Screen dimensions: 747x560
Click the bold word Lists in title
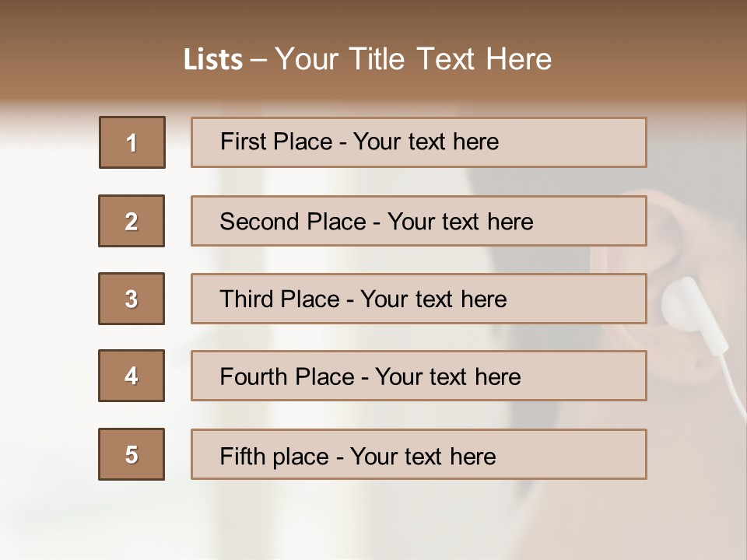coord(213,60)
